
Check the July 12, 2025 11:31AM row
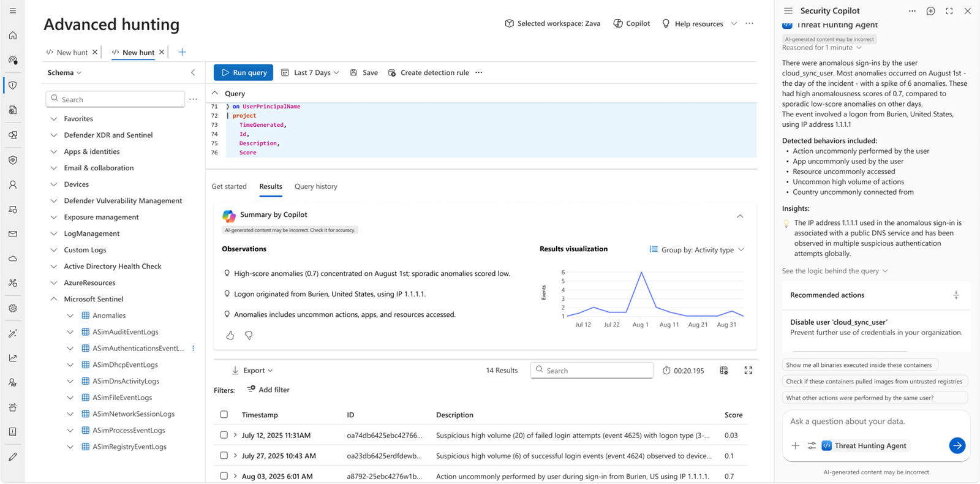pos(224,435)
